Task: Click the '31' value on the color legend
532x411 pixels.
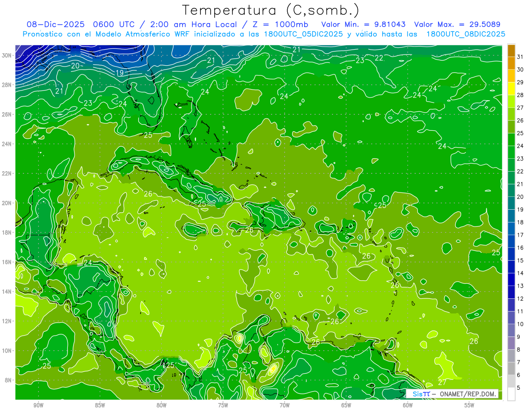Action: pos(520,57)
